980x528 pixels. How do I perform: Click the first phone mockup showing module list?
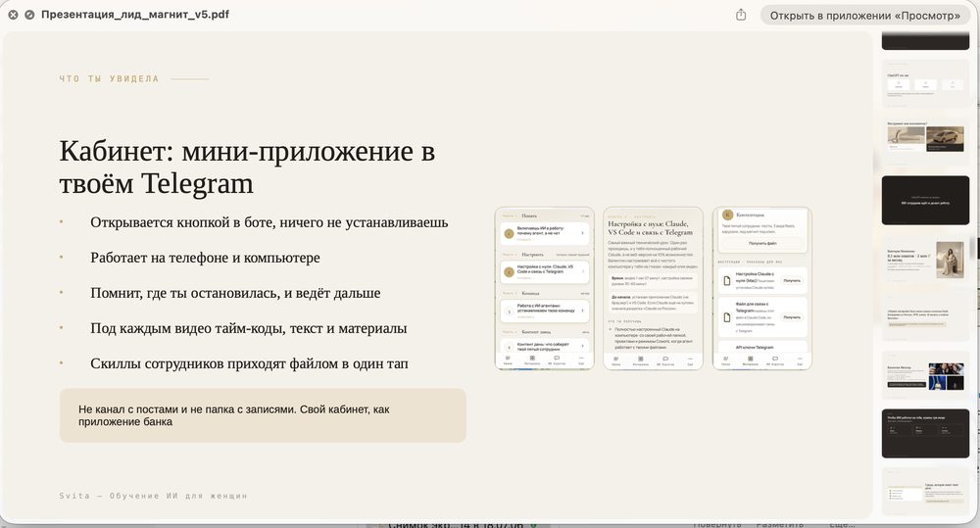[x=544, y=288]
